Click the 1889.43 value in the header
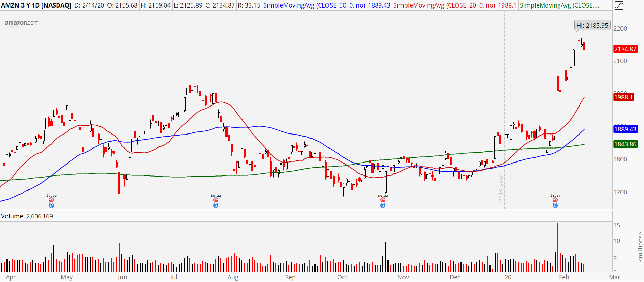Image resolution: width=644 pixels, height=282 pixels. point(379,5)
